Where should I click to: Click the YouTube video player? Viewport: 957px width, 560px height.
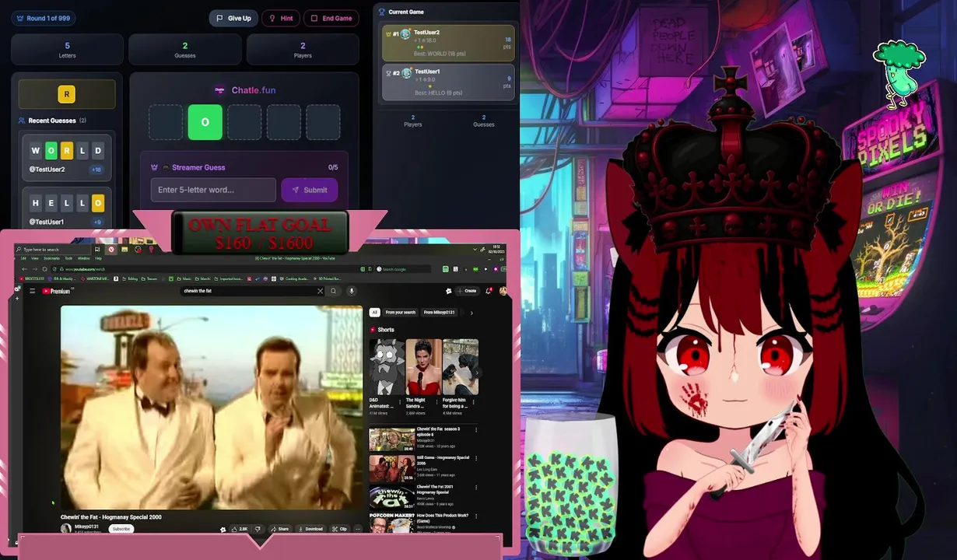tap(212, 408)
